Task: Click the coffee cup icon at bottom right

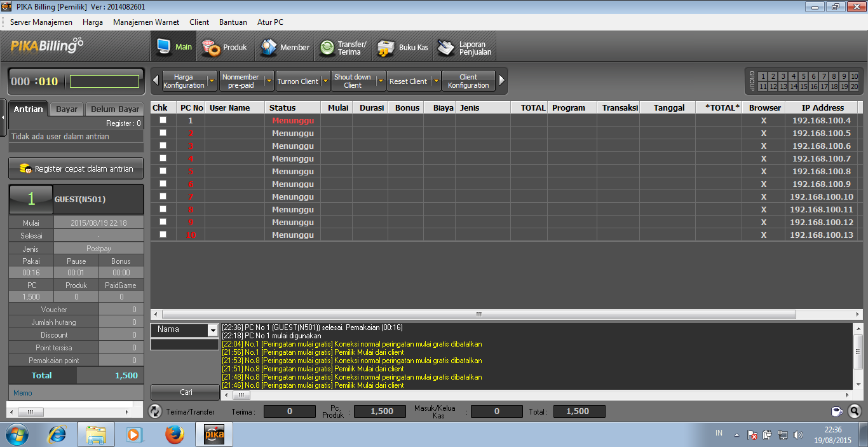Action: point(837,411)
